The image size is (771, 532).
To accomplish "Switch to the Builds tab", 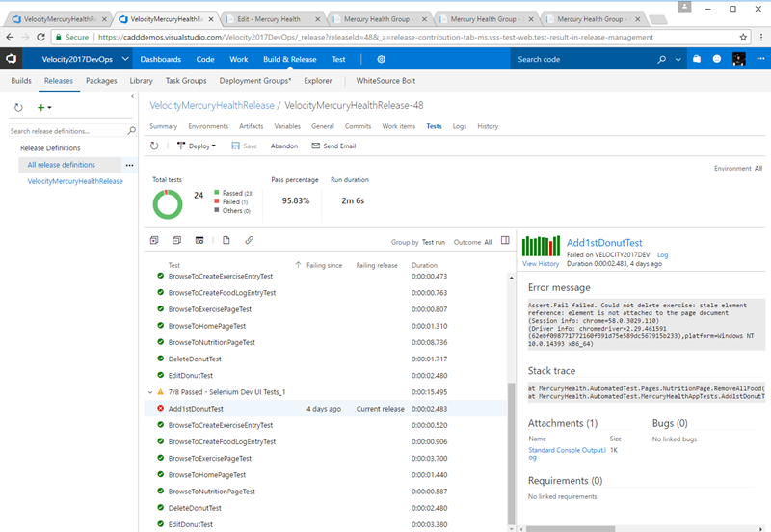I will click(x=21, y=81).
